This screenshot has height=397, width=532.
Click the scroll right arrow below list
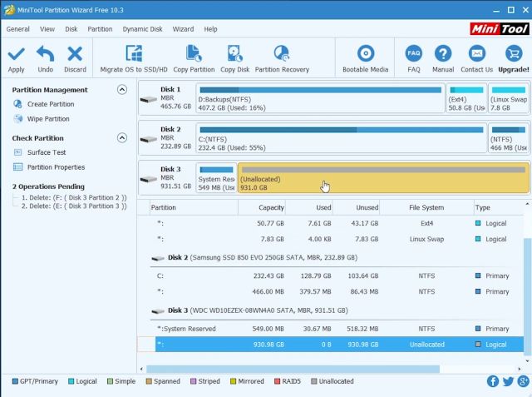coord(520,369)
